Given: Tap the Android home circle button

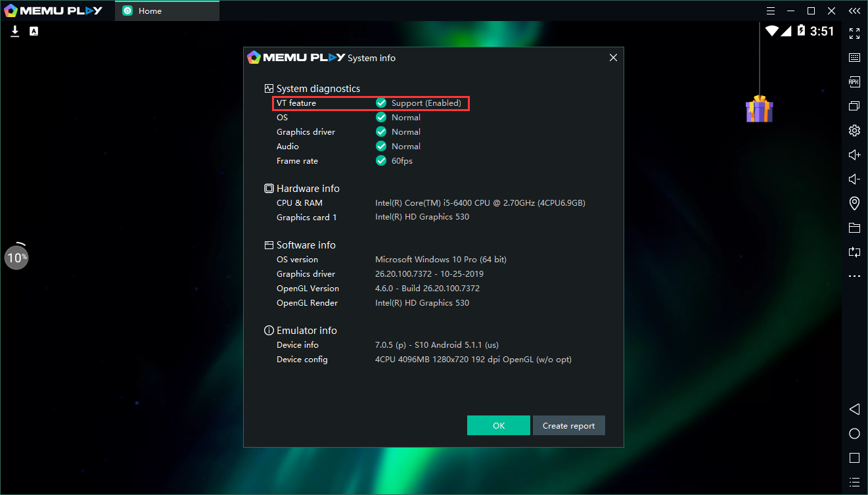Looking at the screenshot, I should pos(854,433).
